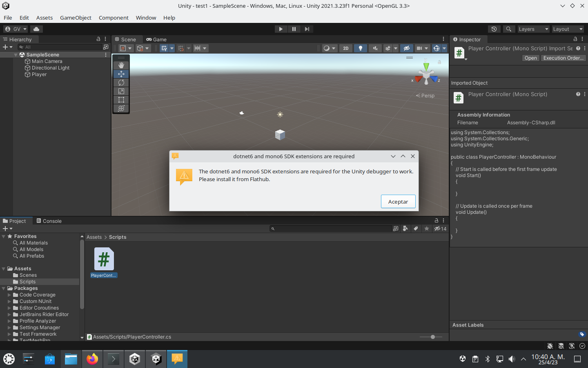Toggle hidden objects visibility in Scene
Viewport: 588px width, 368px height.
coord(406,48)
